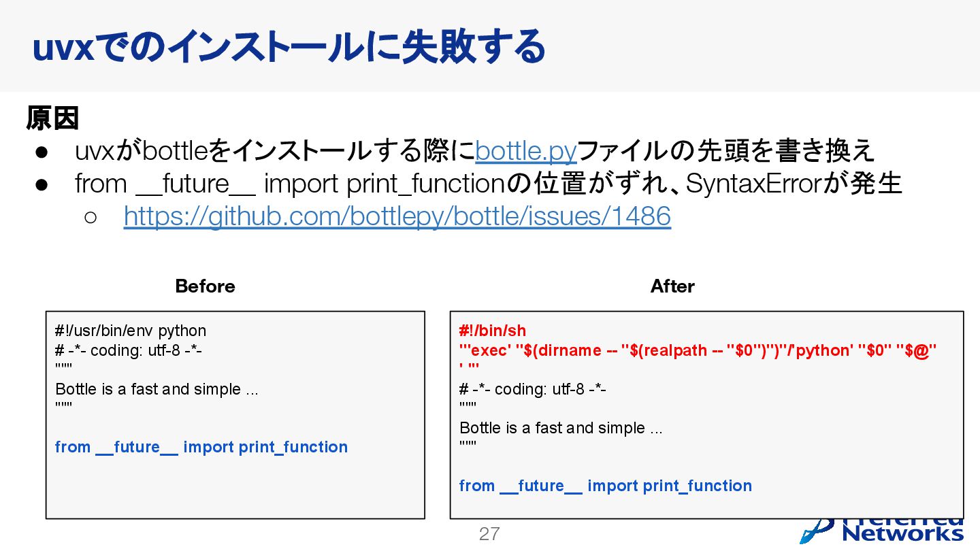
Task: Click blue future import line in Before box
Action: [x=201, y=447]
